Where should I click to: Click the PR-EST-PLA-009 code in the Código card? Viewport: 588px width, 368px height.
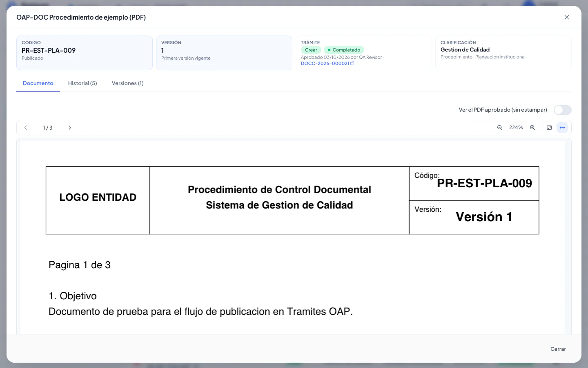click(x=49, y=50)
